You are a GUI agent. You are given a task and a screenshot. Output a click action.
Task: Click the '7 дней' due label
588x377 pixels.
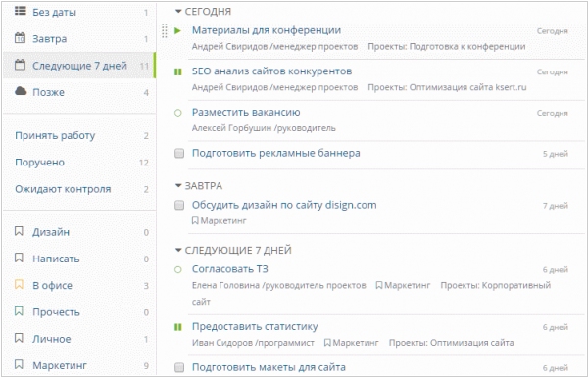pyautogui.click(x=556, y=206)
